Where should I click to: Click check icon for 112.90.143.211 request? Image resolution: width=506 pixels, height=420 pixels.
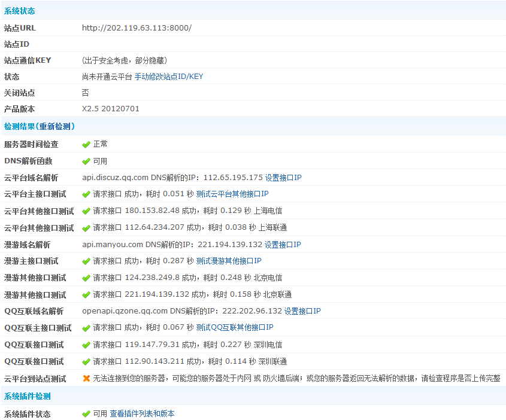coord(86,361)
